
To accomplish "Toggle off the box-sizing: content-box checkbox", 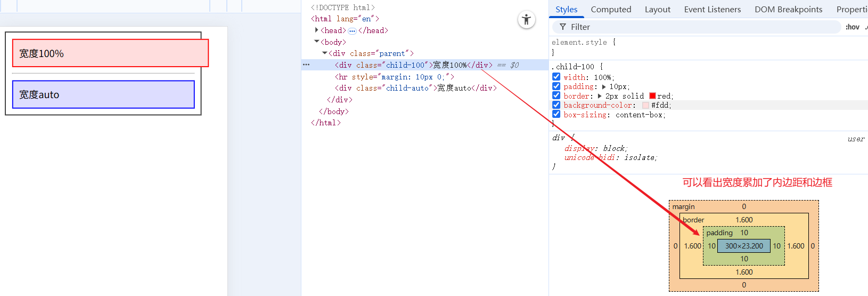I will pos(556,114).
